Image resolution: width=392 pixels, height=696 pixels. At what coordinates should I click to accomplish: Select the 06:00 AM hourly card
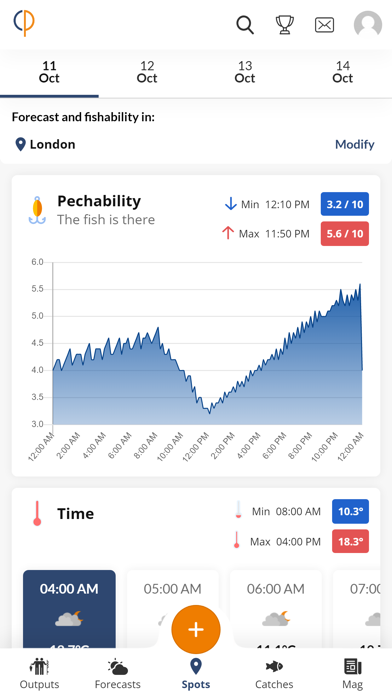pos(276,609)
